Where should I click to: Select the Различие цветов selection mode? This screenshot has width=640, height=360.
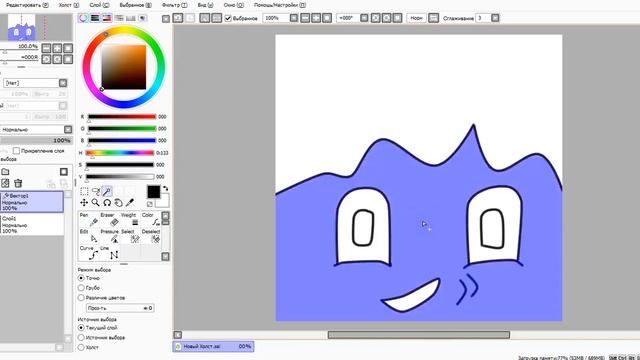[x=81, y=298]
